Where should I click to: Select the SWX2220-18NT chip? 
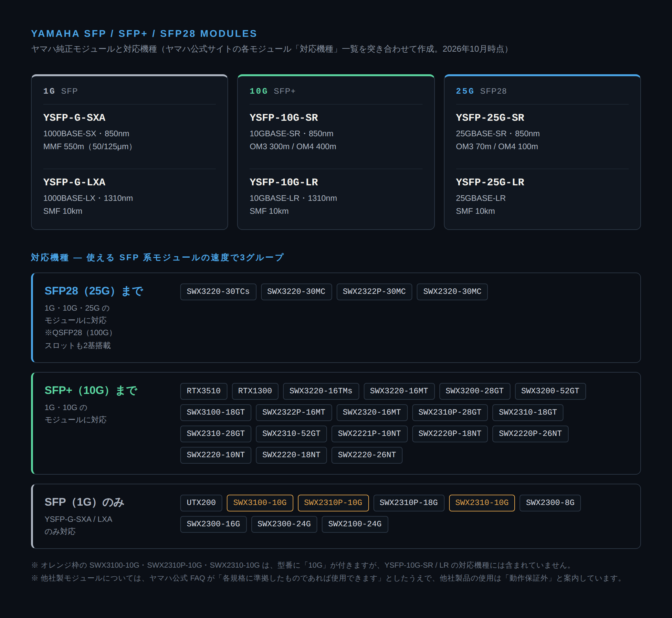(291, 455)
